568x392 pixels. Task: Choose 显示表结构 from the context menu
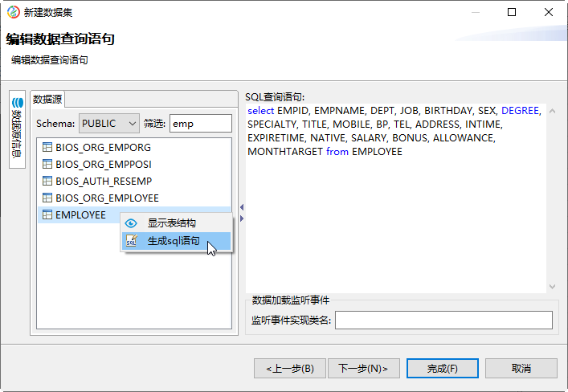[171, 223]
